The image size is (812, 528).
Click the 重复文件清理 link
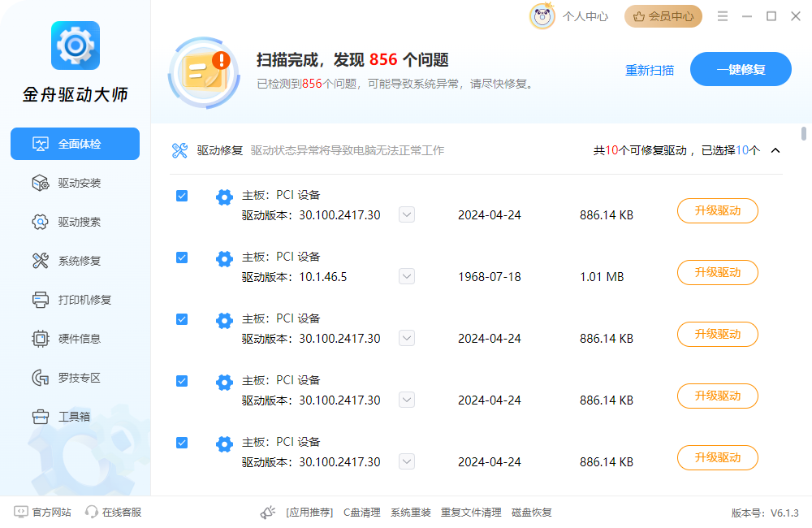tap(471, 513)
